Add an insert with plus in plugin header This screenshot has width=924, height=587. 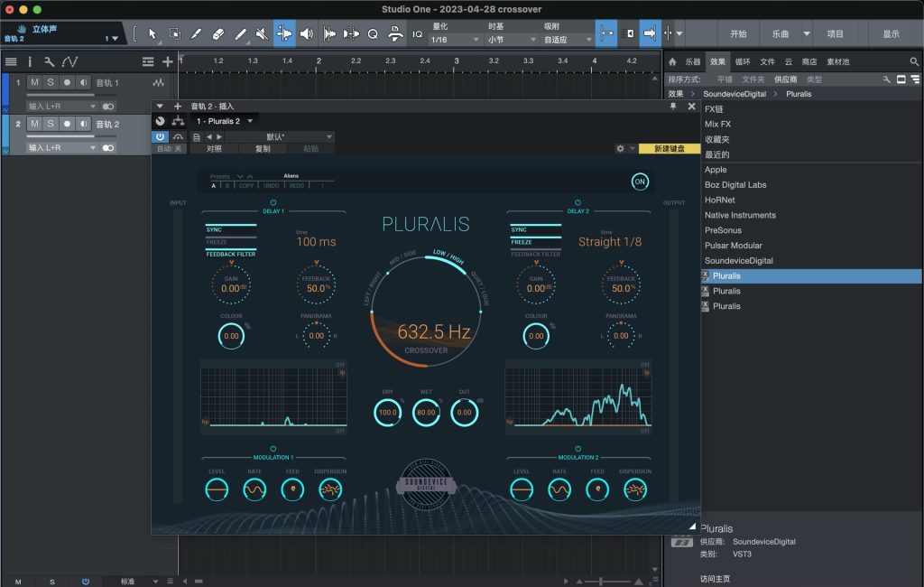click(178, 107)
